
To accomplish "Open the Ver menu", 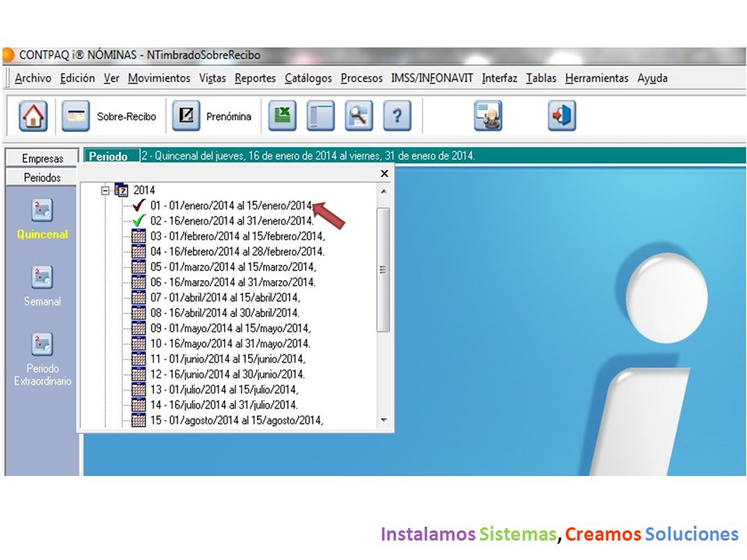I will 111,78.
